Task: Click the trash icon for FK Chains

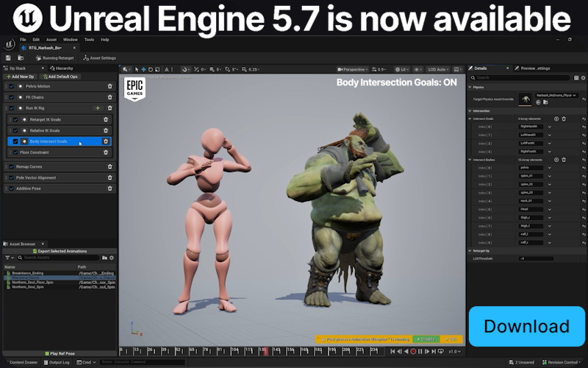Action: 110,97
